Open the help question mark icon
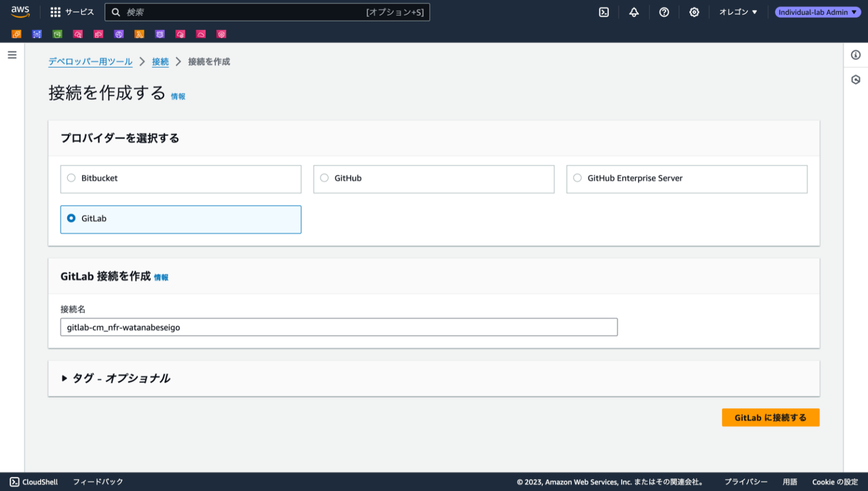The height and width of the screenshot is (491, 868). (663, 11)
